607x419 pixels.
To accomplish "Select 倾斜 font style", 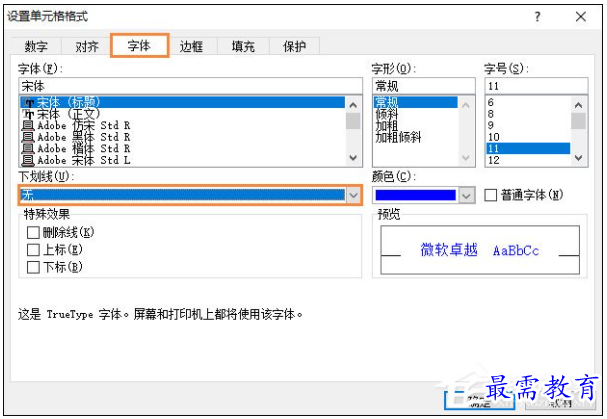I will [416, 114].
